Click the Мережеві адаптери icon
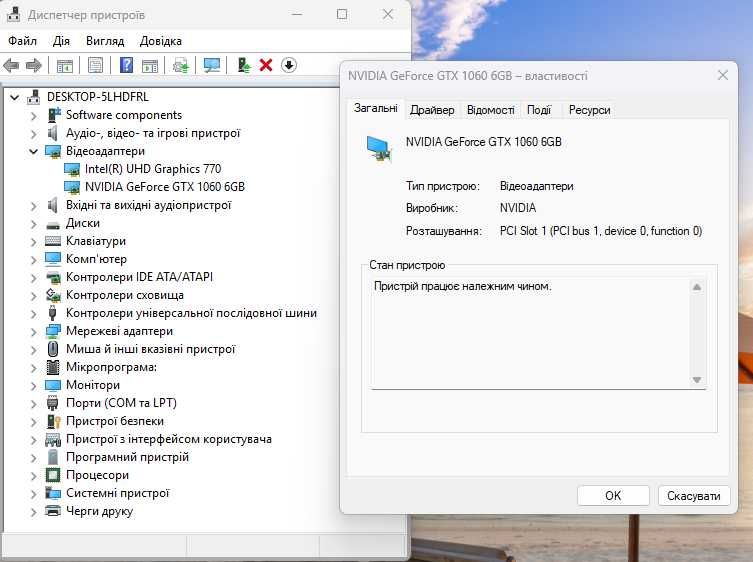This screenshot has height=562, width=753. (53, 331)
